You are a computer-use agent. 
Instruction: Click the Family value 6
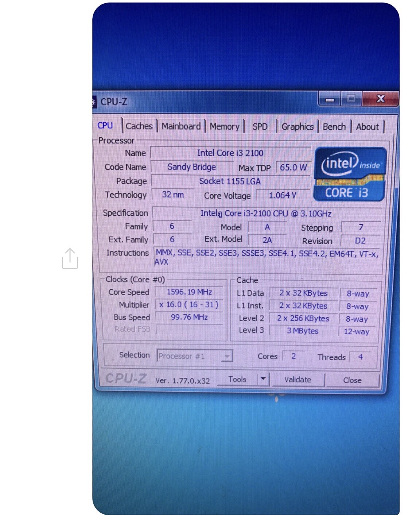pos(172,226)
